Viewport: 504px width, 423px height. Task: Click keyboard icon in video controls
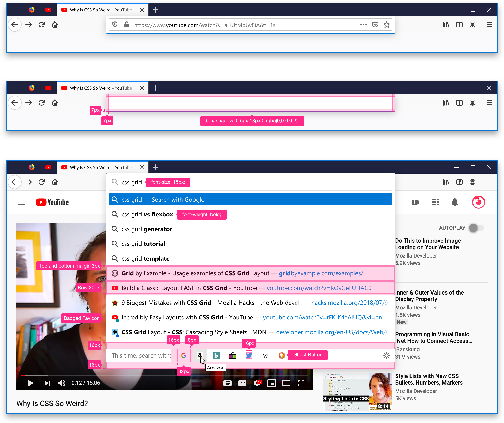point(227,383)
